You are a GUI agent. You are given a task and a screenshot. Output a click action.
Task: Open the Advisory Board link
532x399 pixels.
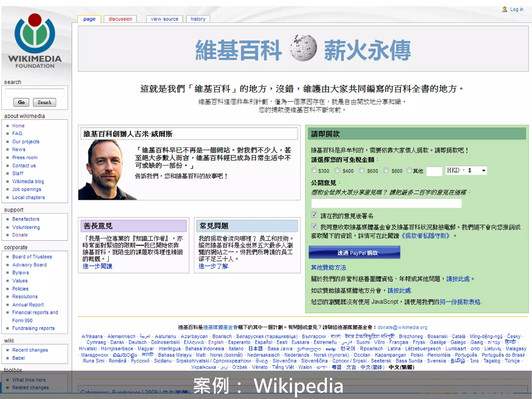pos(29,265)
